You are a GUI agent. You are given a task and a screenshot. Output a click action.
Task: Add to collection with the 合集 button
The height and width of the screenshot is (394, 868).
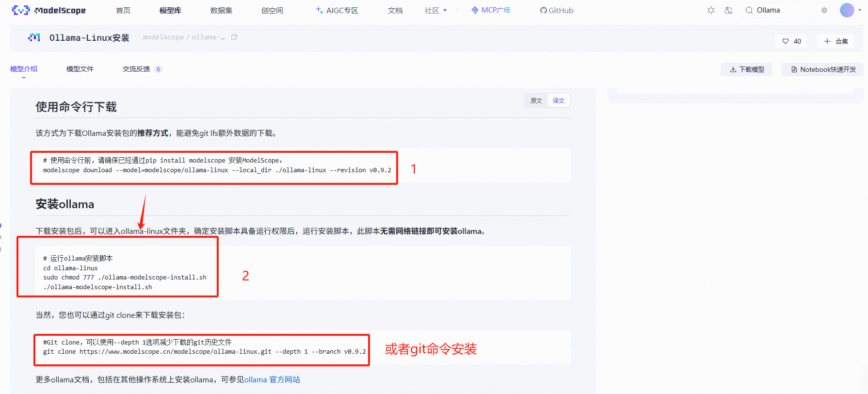(x=836, y=41)
